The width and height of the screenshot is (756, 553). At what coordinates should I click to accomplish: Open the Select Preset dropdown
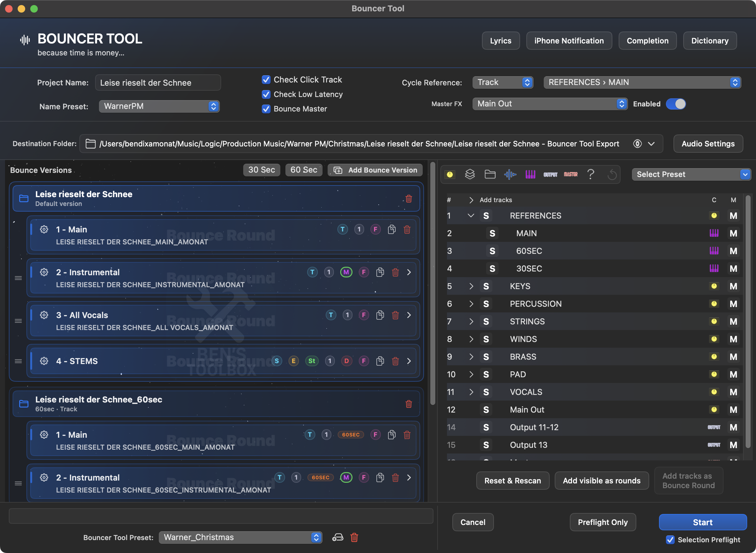pos(691,174)
